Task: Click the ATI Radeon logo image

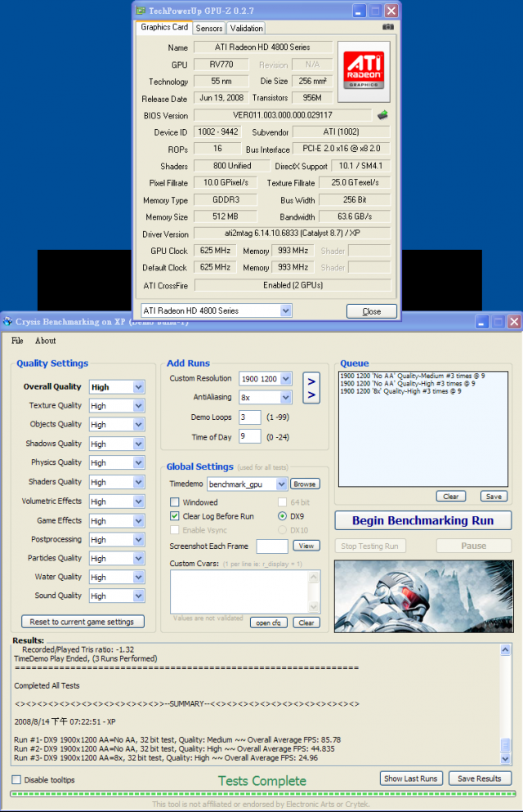Action: point(364,71)
